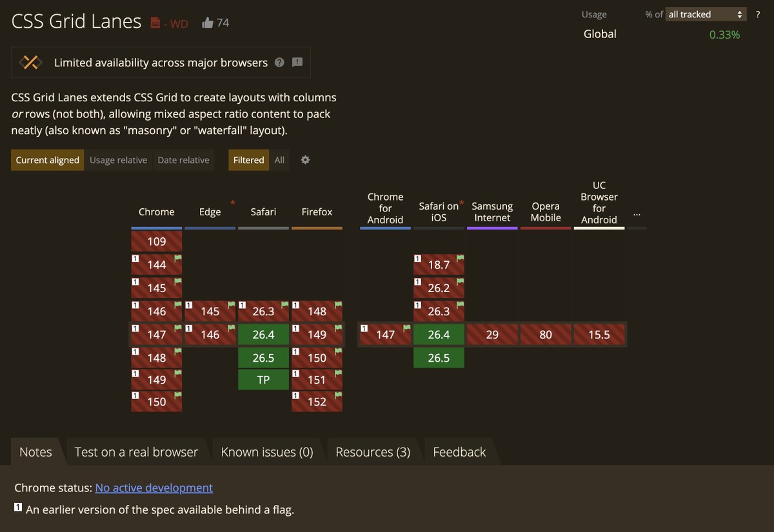This screenshot has width=774, height=532.
Task: Click the Safari browser column header
Action: [263, 212]
